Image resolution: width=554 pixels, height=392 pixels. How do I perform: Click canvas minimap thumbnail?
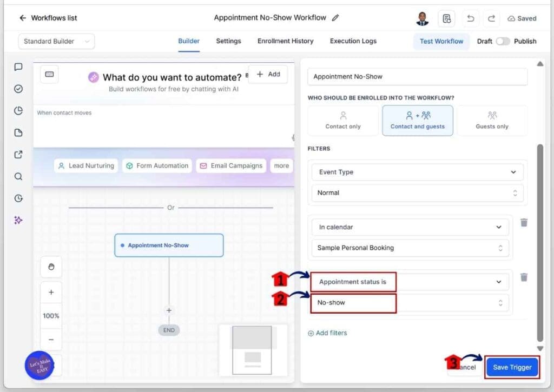(x=252, y=350)
